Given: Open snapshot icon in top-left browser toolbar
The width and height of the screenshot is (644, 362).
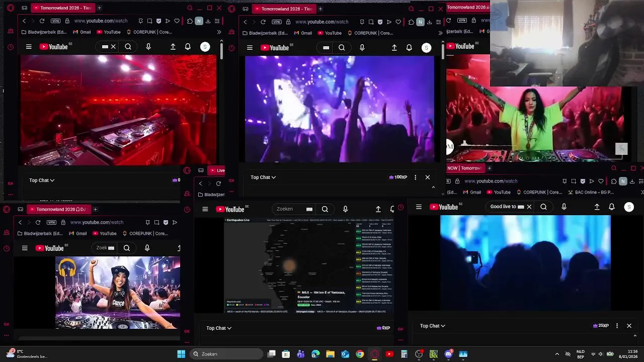Looking at the screenshot, I should (x=149, y=21).
